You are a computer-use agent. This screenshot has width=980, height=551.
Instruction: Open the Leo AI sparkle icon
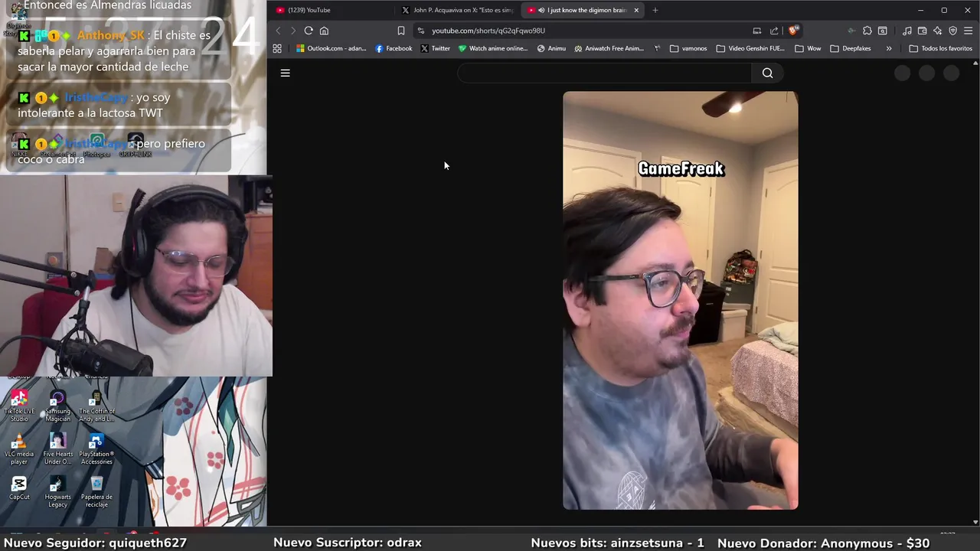click(938, 31)
